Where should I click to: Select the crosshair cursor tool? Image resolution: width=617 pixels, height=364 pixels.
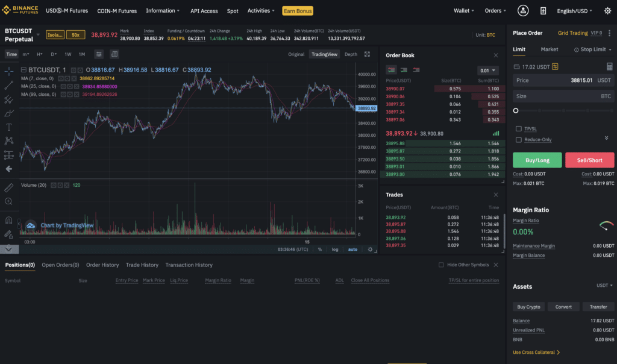click(x=8, y=72)
